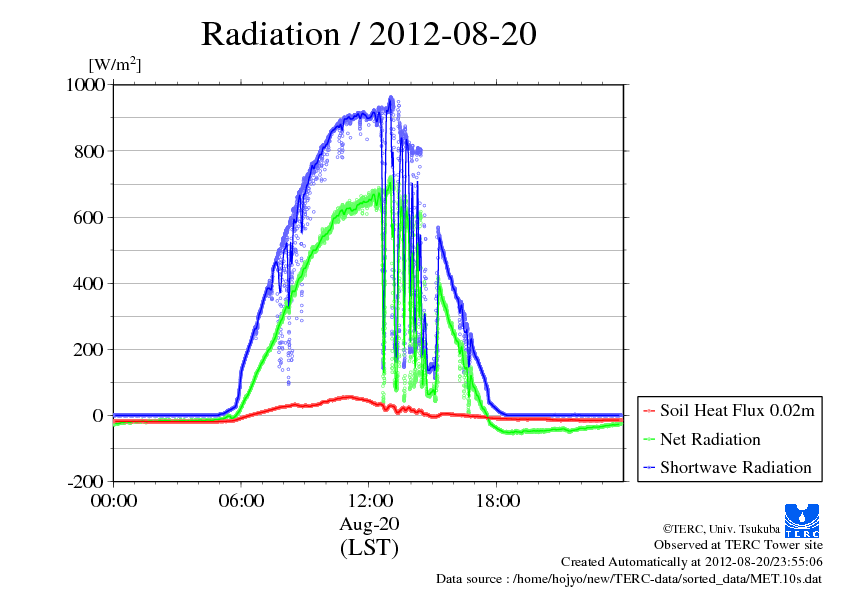Screen dimensions: 842x595
Task: Click the 'Net Radiation' legend label
Action: click(x=710, y=439)
